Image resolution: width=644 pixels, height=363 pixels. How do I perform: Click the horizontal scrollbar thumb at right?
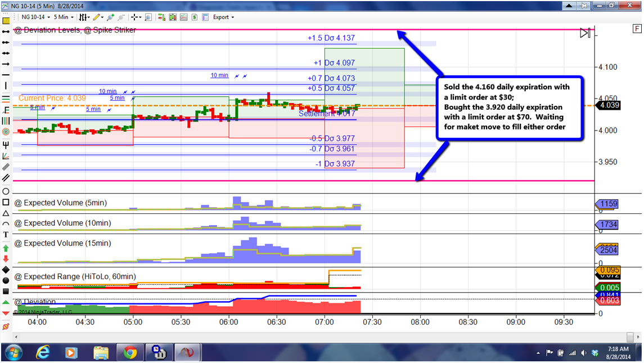630,337
